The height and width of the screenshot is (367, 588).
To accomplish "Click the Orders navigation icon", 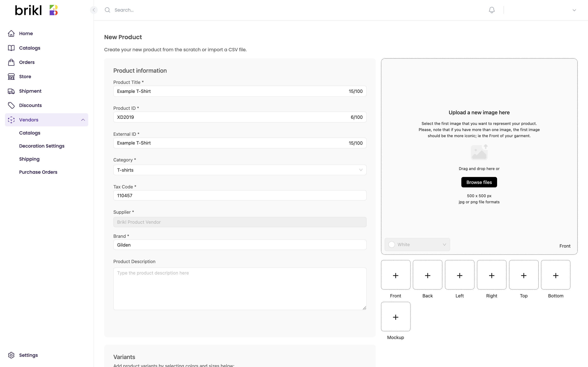I will (x=11, y=62).
